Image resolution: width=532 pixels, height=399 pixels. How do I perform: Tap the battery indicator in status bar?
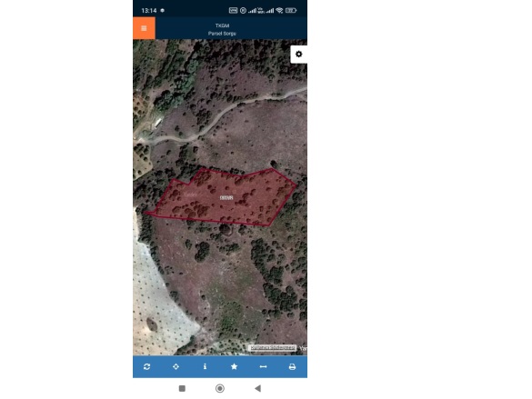click(291, 11)
